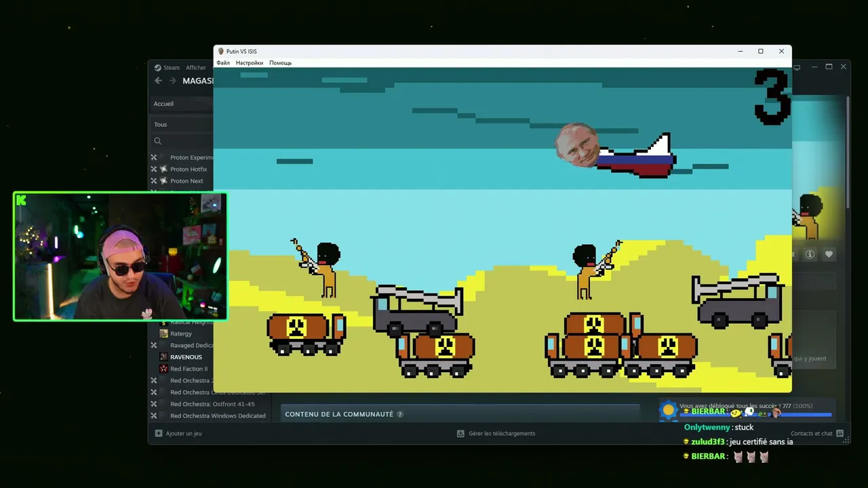Open the Файл menu in the game window
The height and width of the screenshot is (488, 868).
pos(223,63)
